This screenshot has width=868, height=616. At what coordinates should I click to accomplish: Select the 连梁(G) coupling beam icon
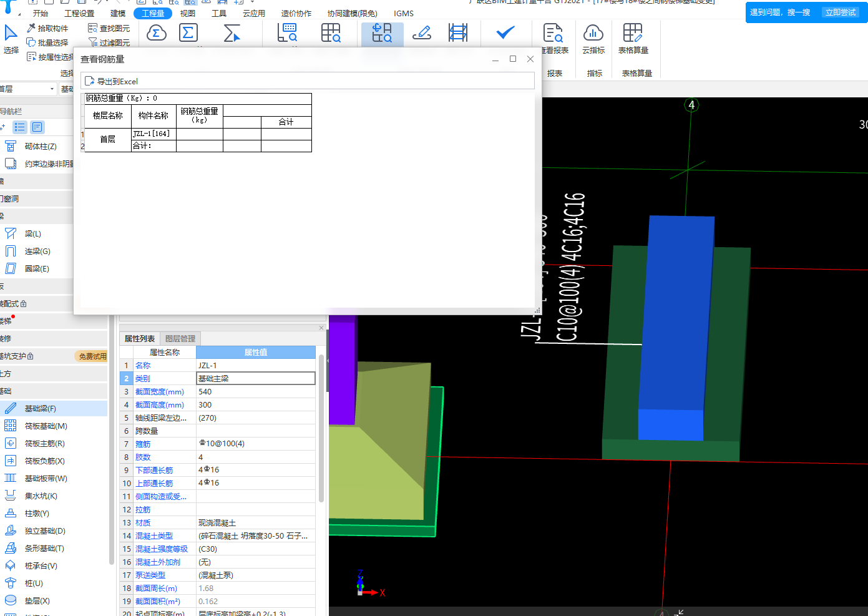[11, 251]
